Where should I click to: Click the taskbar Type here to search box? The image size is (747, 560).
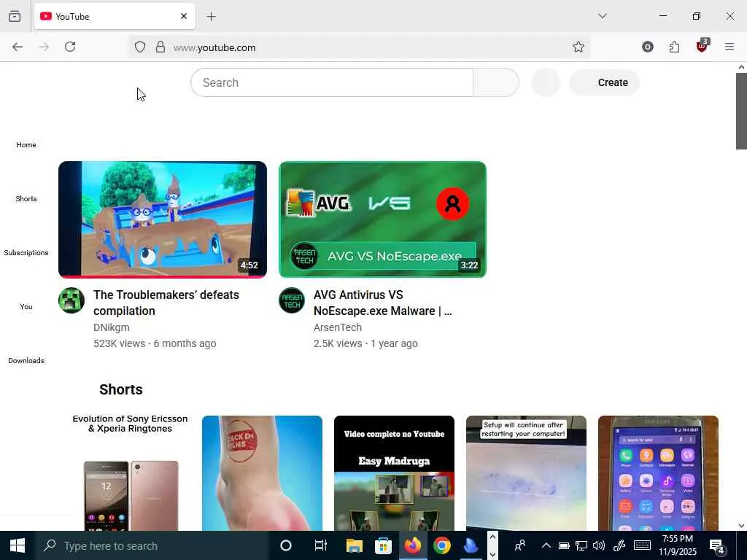point(152,545)
